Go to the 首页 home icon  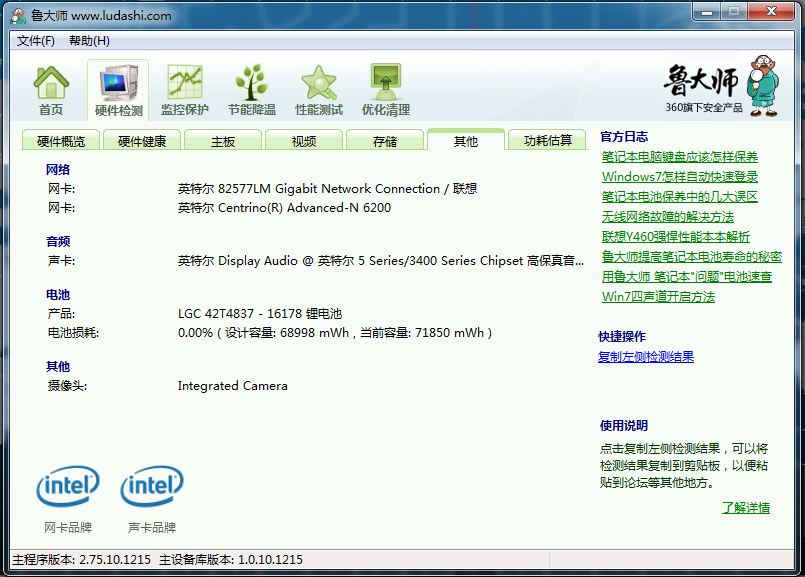tap(51, 90)
